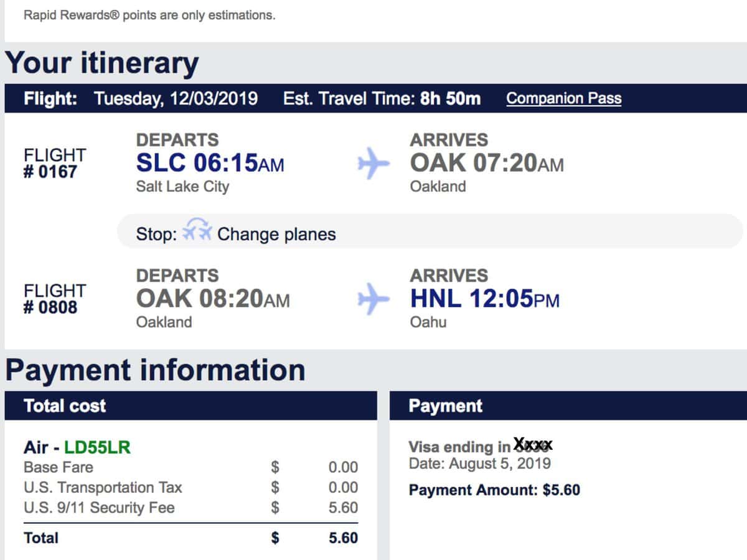Click the OAK 07:20AM arrival time
Screen dimensions: 747x560
point(486,163)
